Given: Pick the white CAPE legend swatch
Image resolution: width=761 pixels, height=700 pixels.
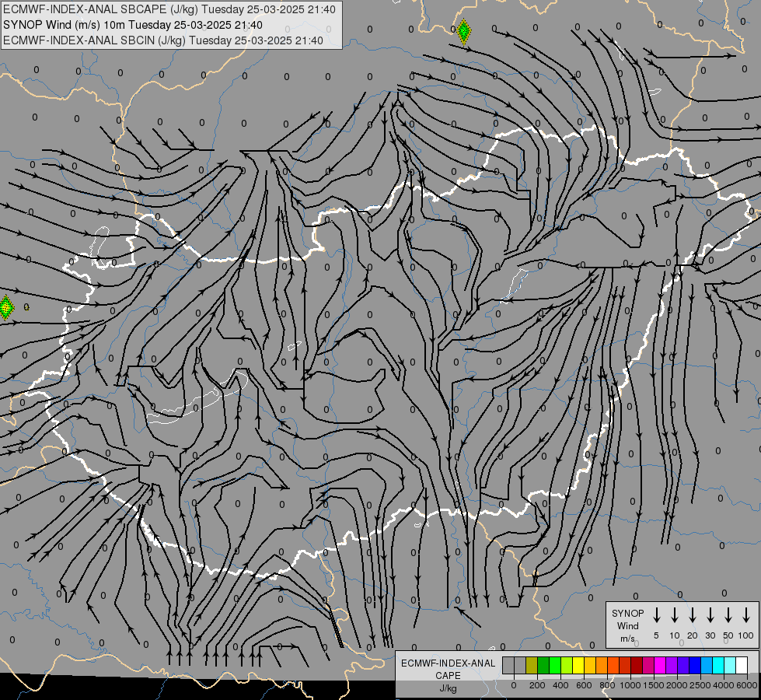Looking at the screenshot, I should pyautogui.click(x=741, y=665).
